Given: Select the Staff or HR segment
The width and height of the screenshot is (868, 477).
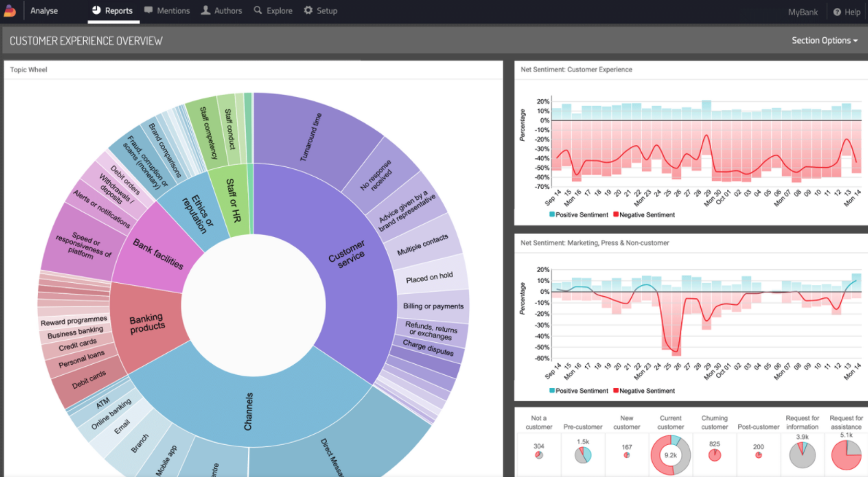Looking at the screenshot, I should click(x=233, y=201).
